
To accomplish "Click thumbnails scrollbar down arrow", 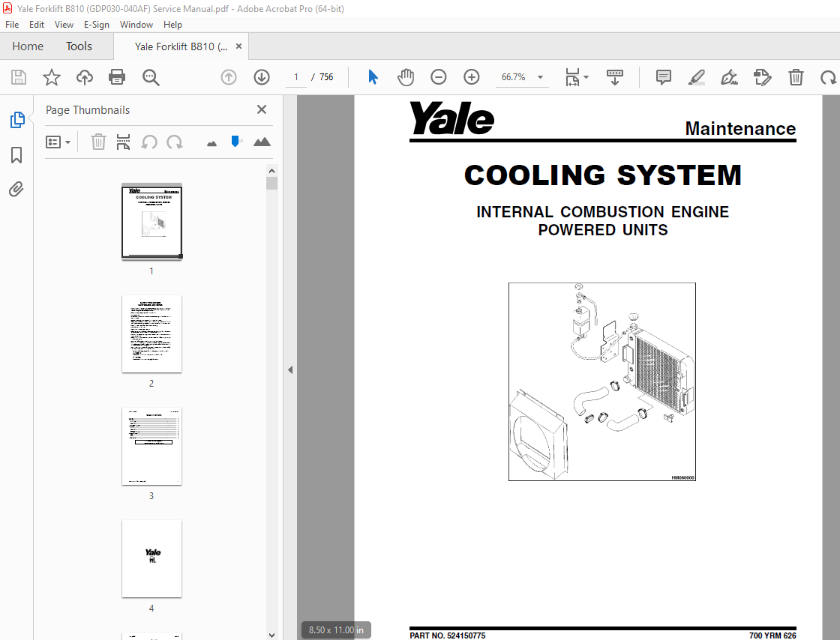I will tap(271, 635).
